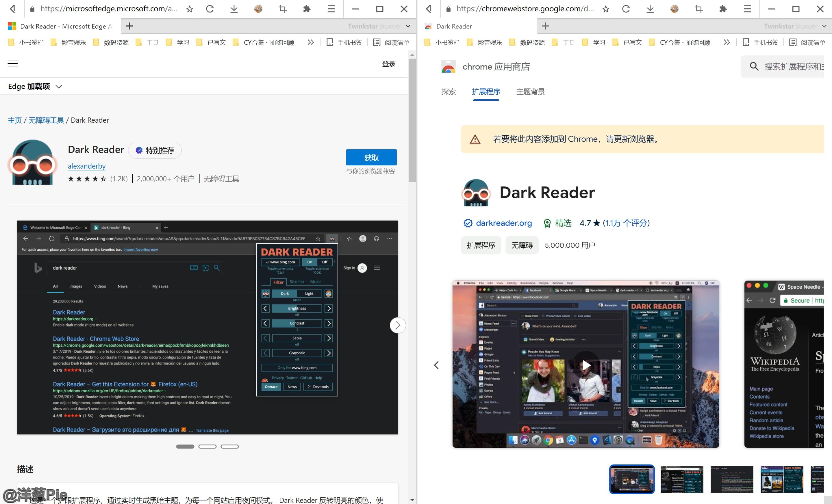This screenshot has height=504, width=832.
Task: Click the profile avatar icon in the left toolbar
Action: (258, 9)
